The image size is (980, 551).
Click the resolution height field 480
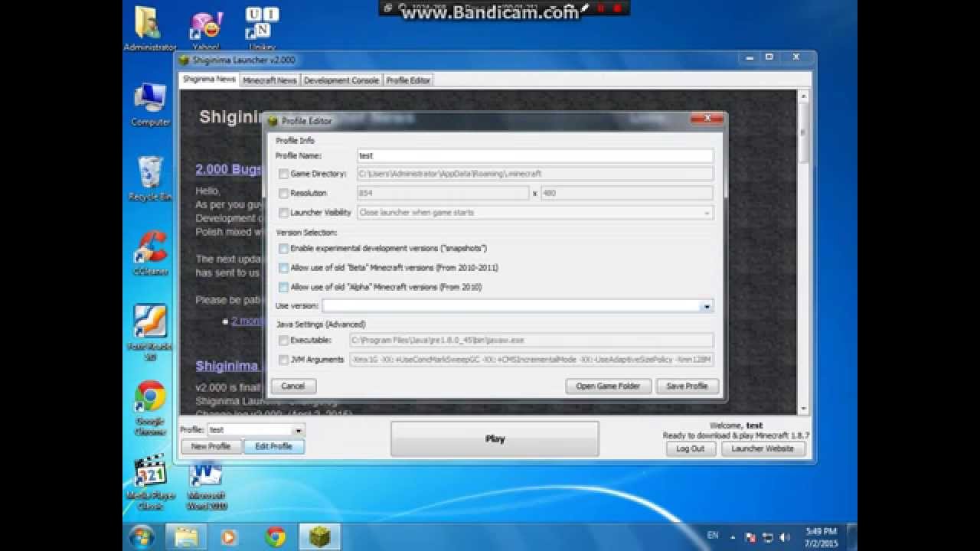click(x=627, y=193)
